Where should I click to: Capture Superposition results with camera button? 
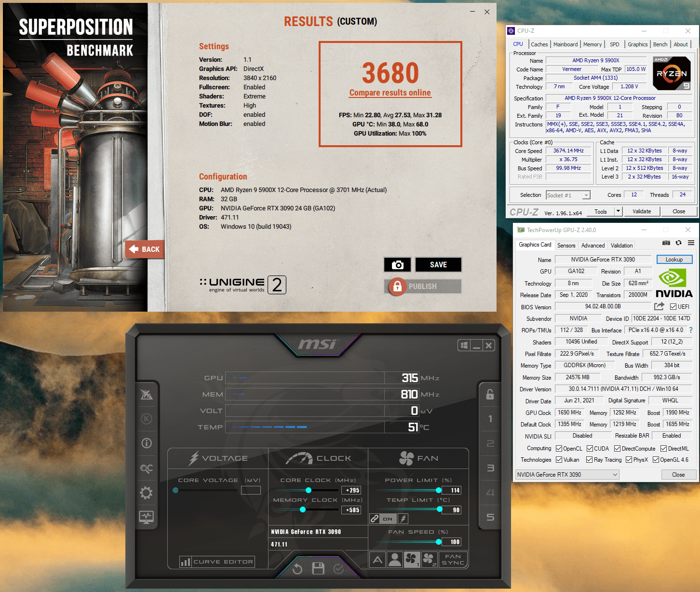397,264
